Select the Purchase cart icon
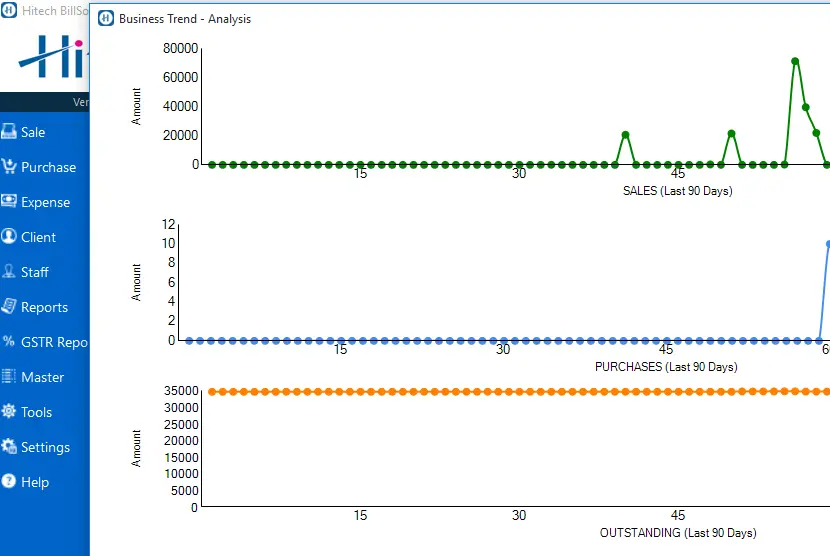Image resolution: width=830 pixels, height=556 pixels. (x=9, y=167)
